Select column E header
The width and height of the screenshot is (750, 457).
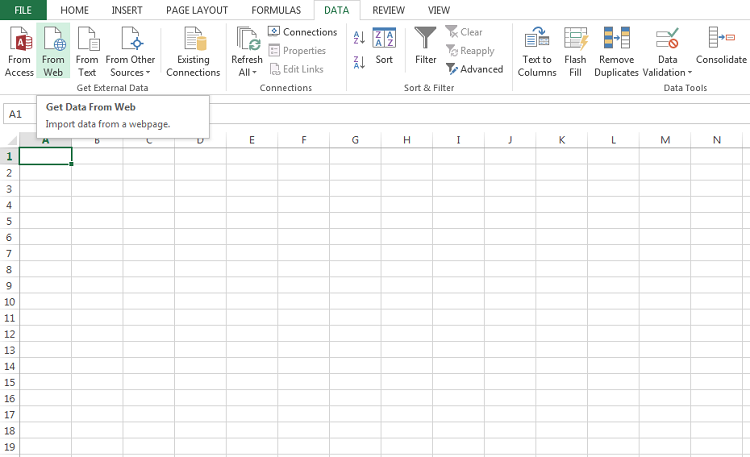click(x=252, y=140)
